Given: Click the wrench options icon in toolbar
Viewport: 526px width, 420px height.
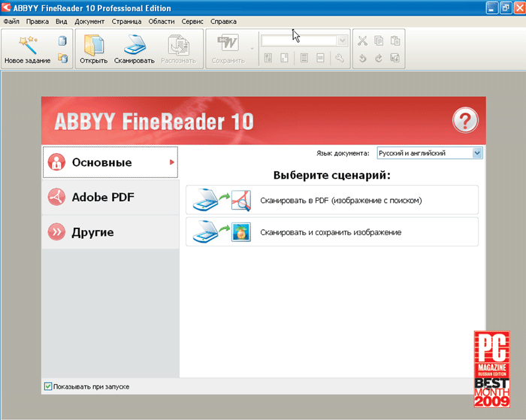Looking at the screenshot, I should pyautogui.click(x=339, y=58).
